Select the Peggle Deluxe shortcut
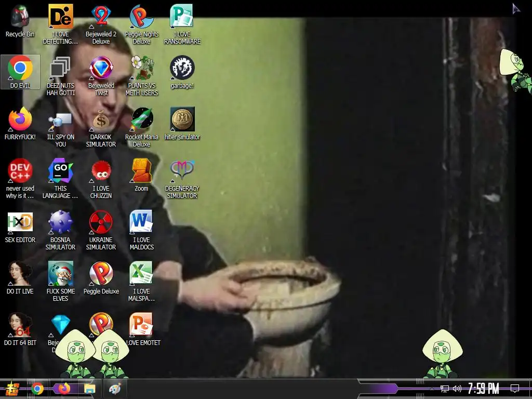This screenshot has width=532, height=399. (101, 278)
